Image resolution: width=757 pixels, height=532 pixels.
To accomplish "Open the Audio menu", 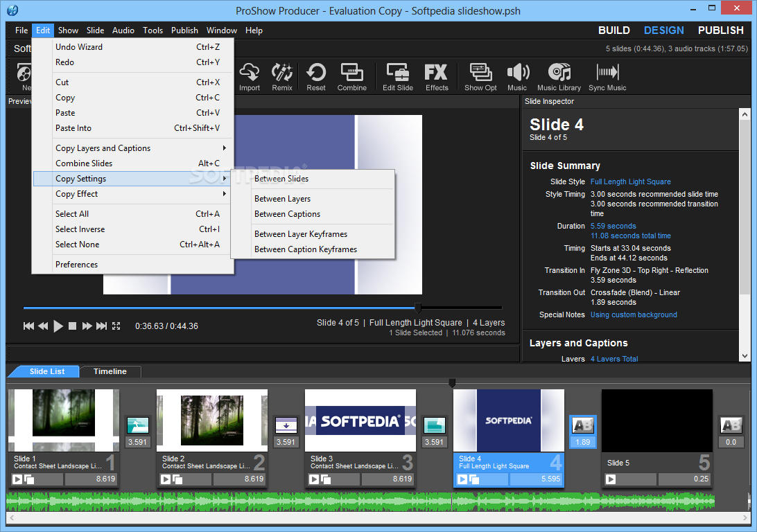I will click(x=123, y=30).
